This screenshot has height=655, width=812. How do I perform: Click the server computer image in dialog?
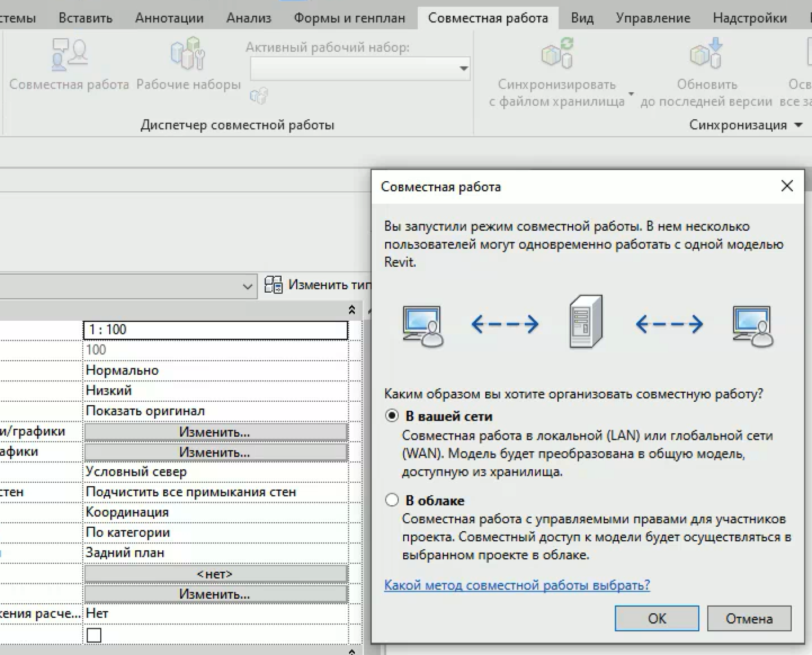pos(586,322)
